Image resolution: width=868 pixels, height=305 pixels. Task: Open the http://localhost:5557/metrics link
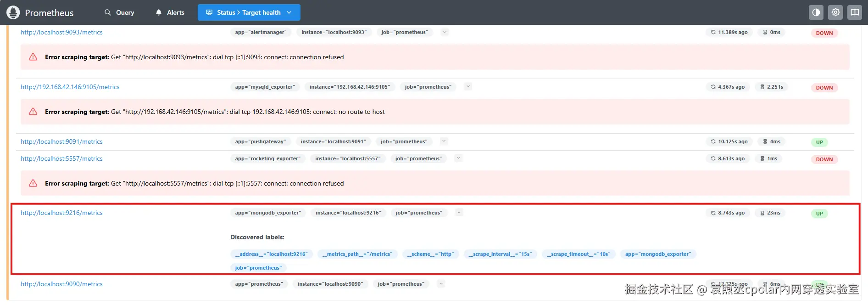(x=61, y=158)
